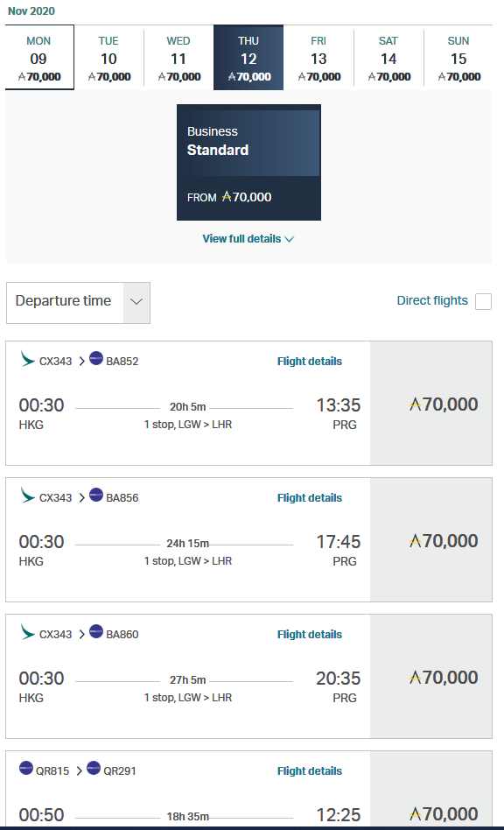Click the oneworld logo next to BA860

(96, 631)
